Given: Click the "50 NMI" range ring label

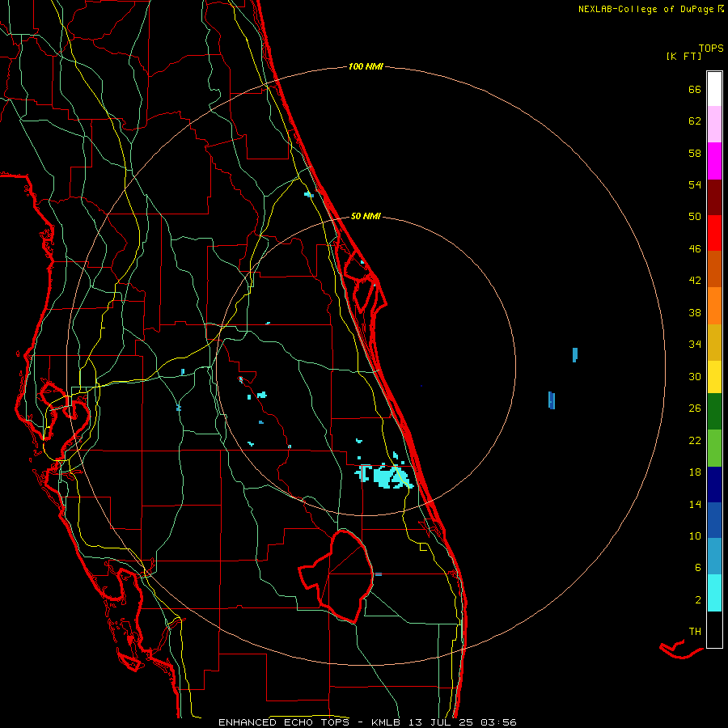Looking at the screenshot, I should pyautogui.click(x=366, y=216).
